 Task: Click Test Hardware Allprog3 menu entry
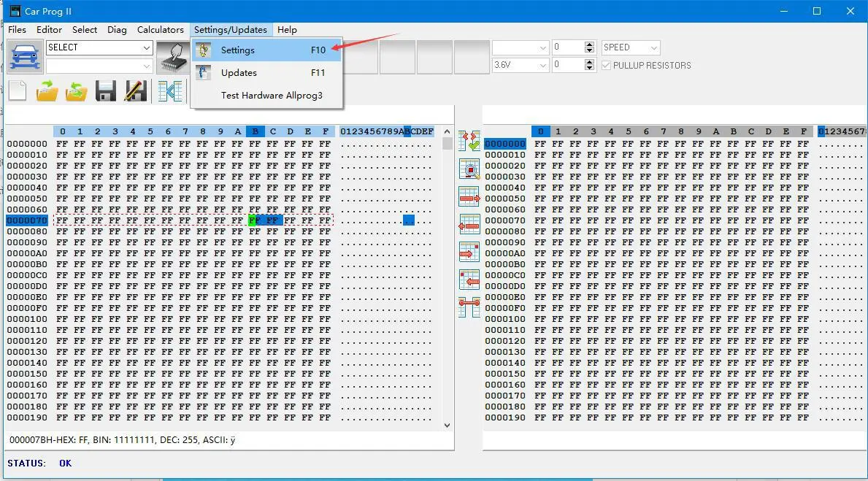272,95
